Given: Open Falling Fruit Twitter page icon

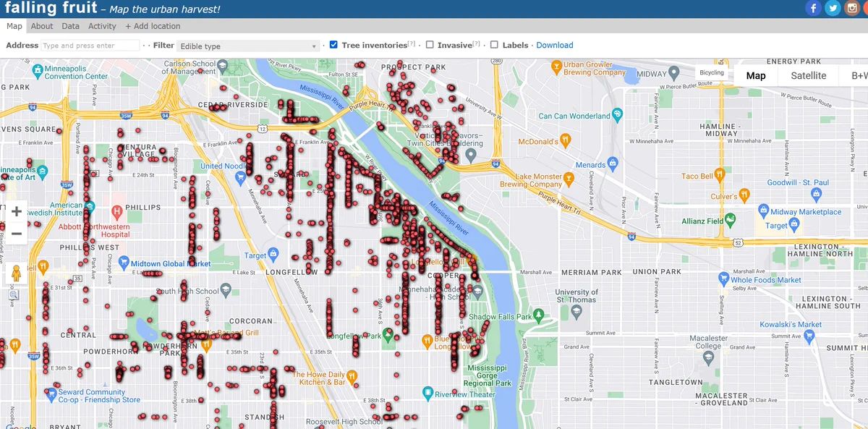Looking at the screenshot, I should [x=833, y=8].
